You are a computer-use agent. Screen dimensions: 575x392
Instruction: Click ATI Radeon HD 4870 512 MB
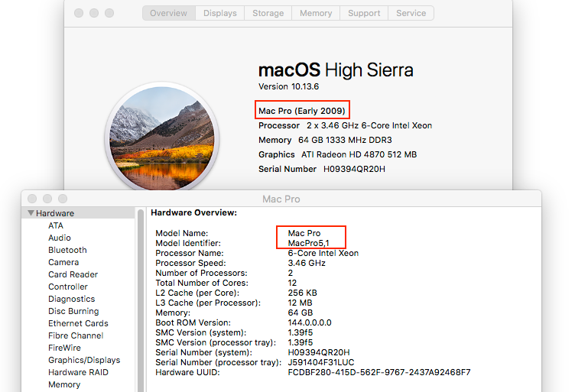pyautogui.click(x=359, y=154)
